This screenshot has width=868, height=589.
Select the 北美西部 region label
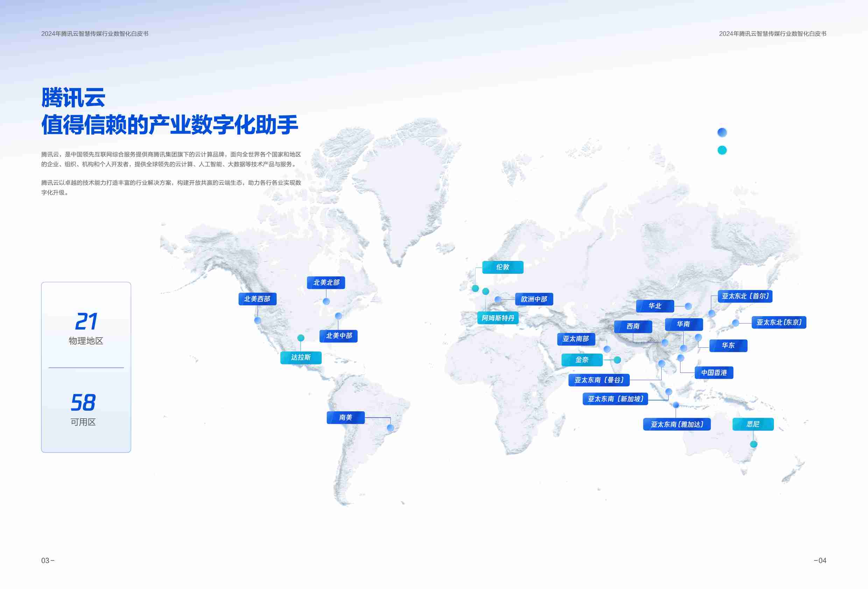tap(257, 299)
